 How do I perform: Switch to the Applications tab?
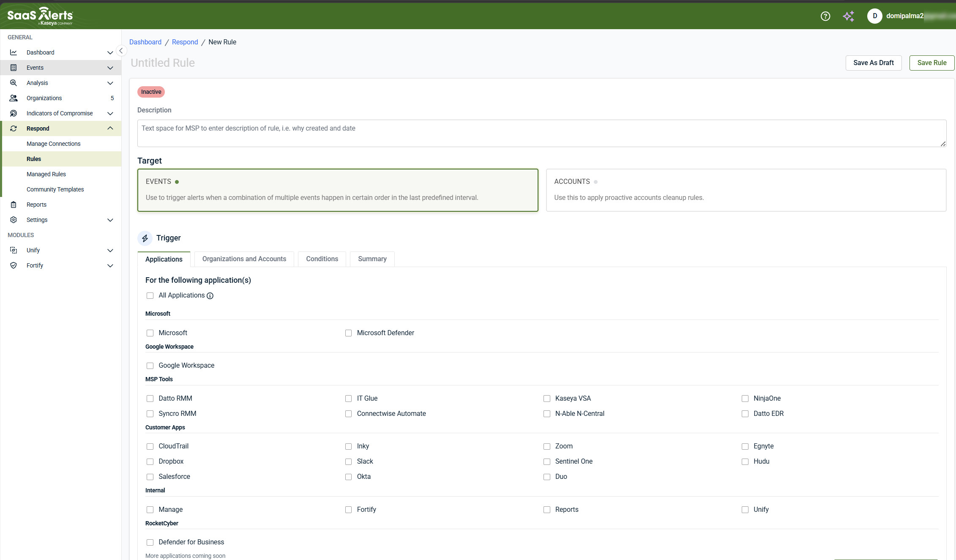click(164, 259)
